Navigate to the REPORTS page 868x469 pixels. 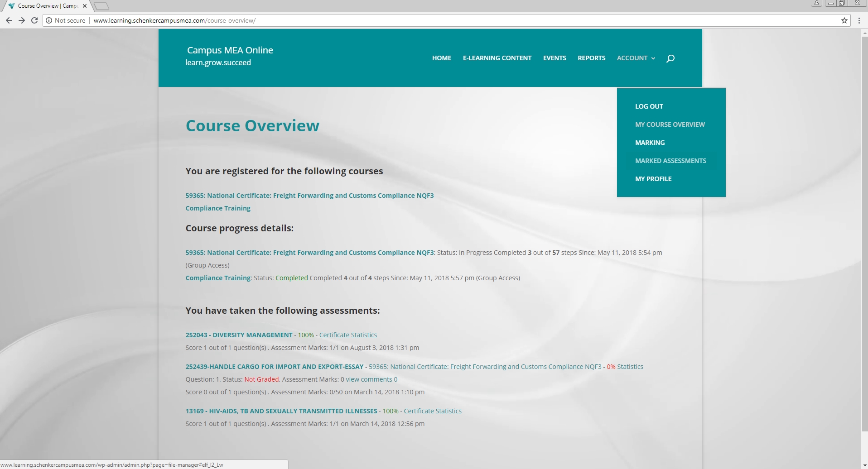click(591, 58)
